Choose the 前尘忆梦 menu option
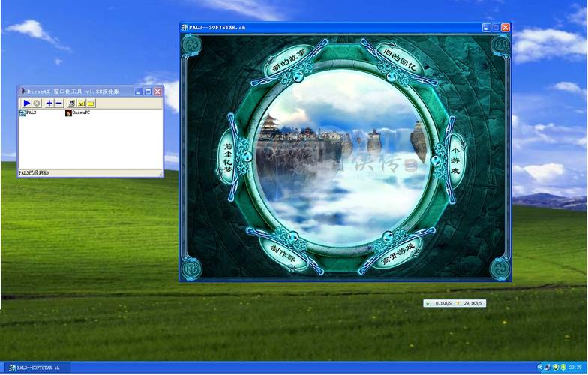Image resolution: width=588 pixels, height=375 pixels. click(x=227, y=156)
